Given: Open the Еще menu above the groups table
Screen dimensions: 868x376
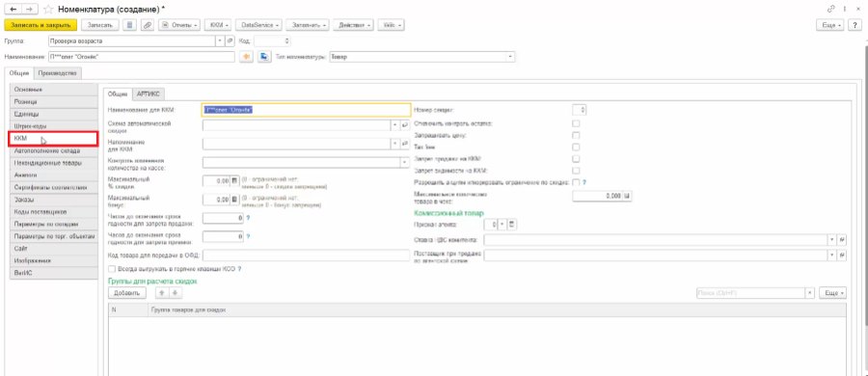Looking at the screenshot, I should (x=832, y=293).
